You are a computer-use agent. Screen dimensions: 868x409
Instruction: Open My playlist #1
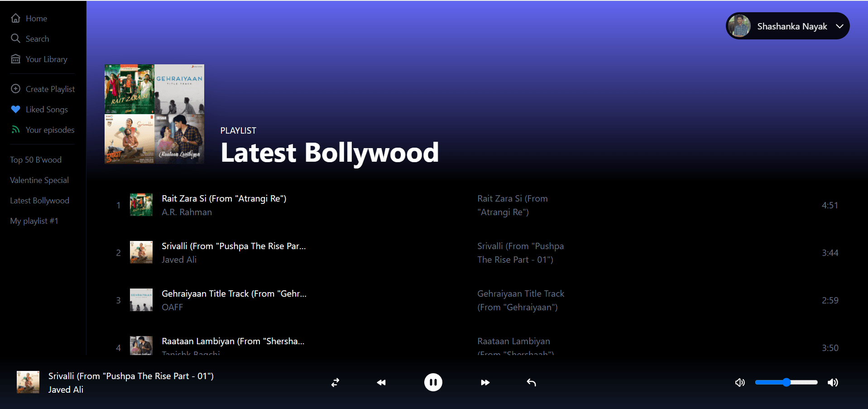coord(34,221)
